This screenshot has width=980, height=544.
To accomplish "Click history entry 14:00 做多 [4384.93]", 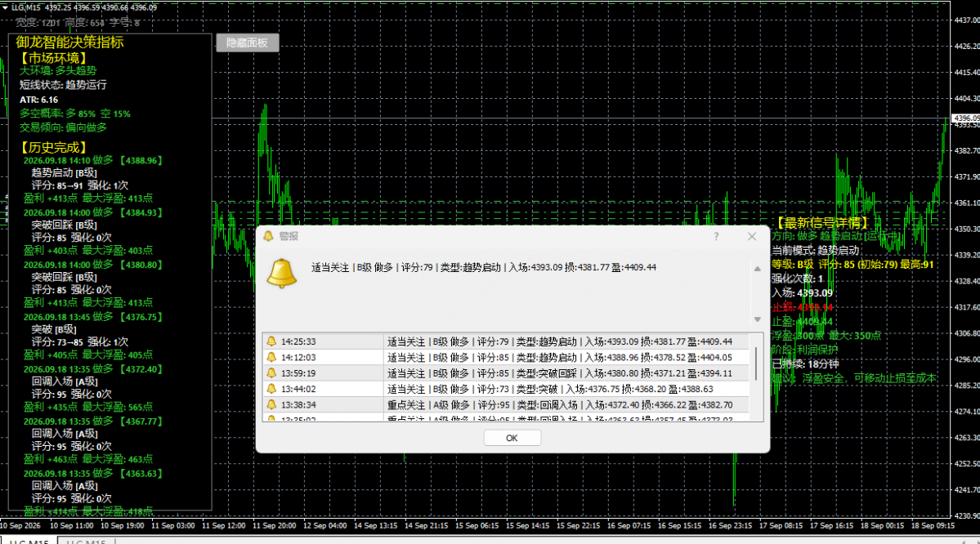I will click(92, 212).
